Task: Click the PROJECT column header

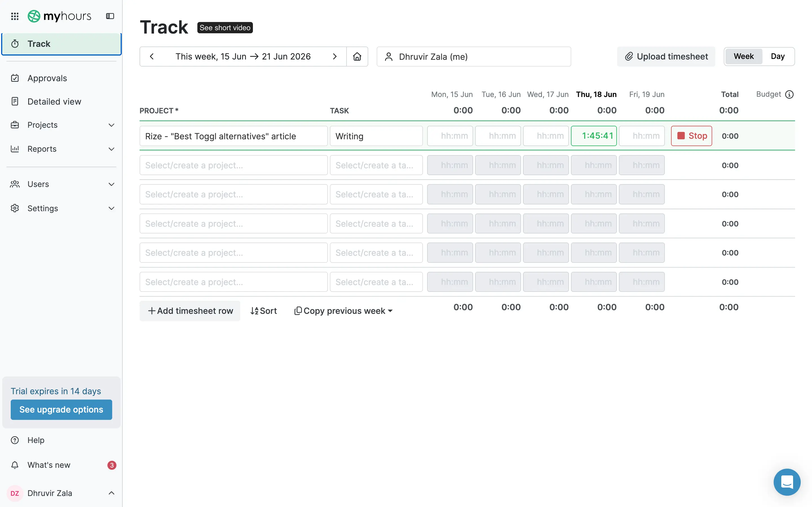Action: 159,111
